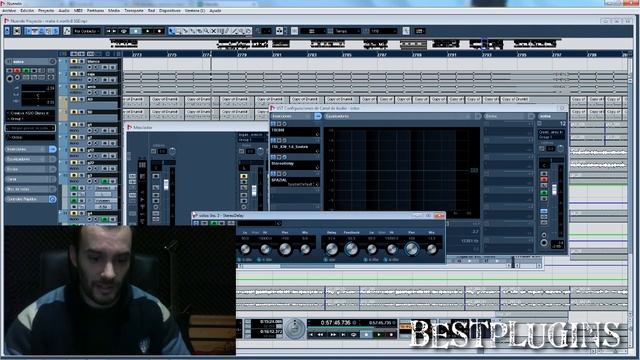Expand the Ecualizadores section in the inspector

[x=31, y=159]
